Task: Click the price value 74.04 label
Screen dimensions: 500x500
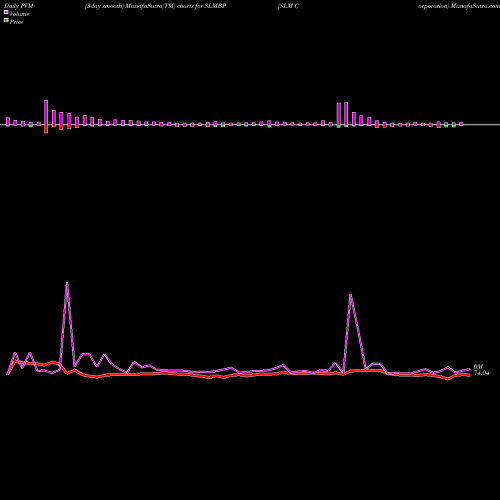Action: (482, 373)
